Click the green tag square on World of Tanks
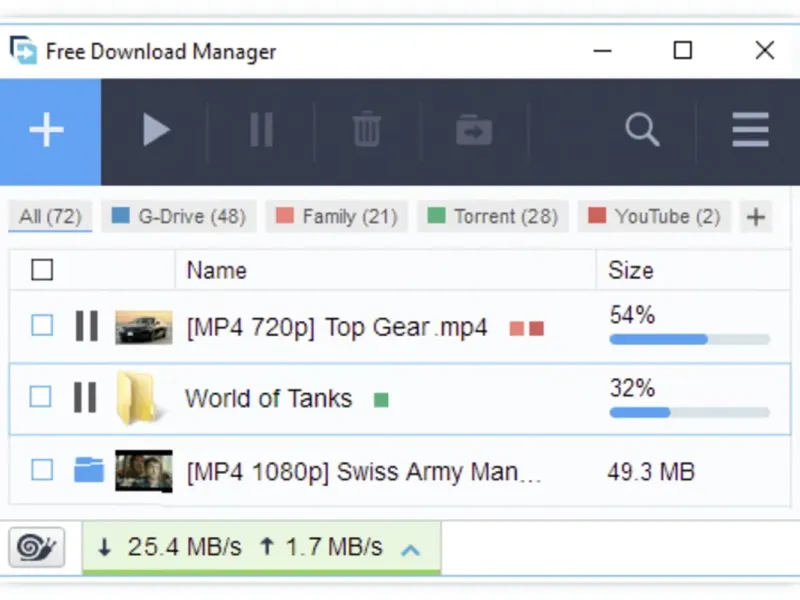 click(x=381, y=400)
